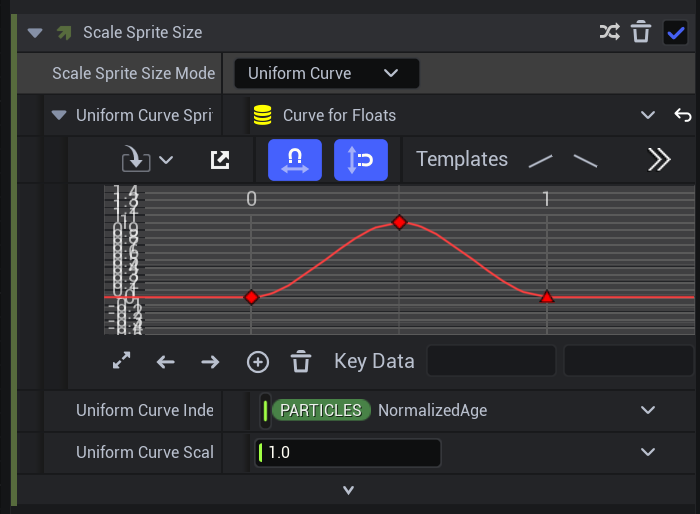The height and width of the screenshot is (514, 700).
Task: Open Curve for Floats options chevron
Action: (648, 115)
